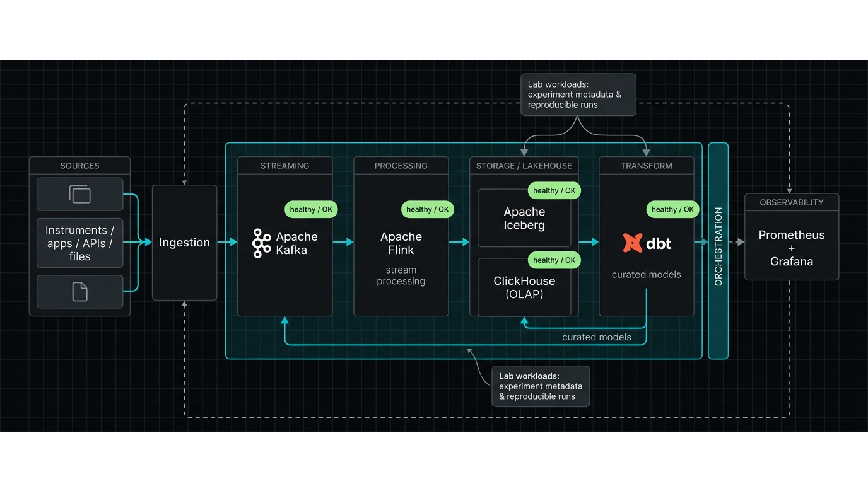
Task: Click the dbt logo icon
Action: point(633,243)
